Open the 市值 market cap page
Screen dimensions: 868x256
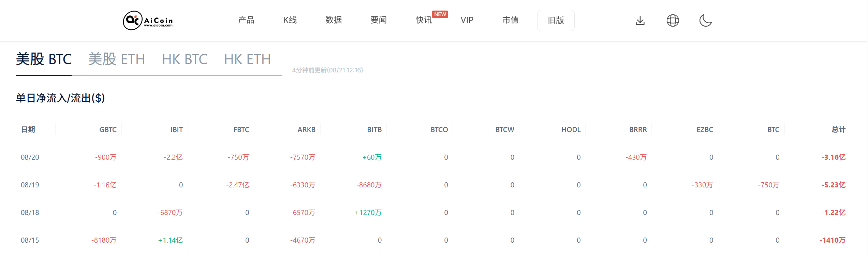(510, 20)
